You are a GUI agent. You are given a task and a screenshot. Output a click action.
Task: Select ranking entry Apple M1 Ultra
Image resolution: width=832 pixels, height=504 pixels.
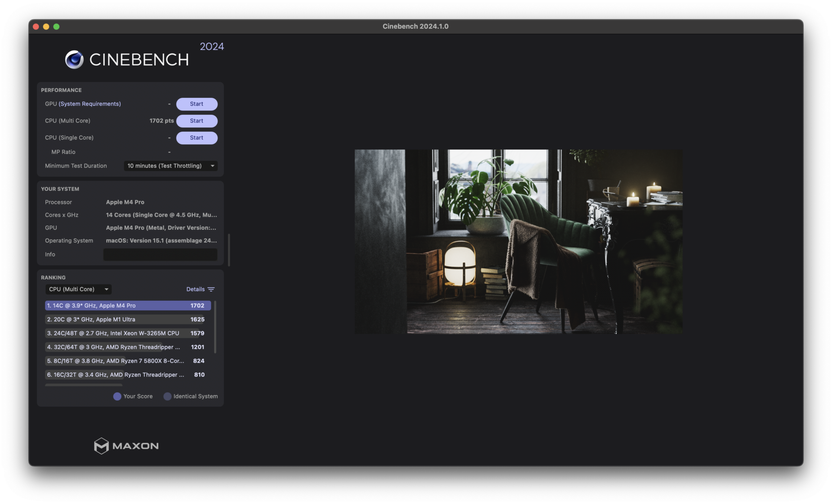128,320
